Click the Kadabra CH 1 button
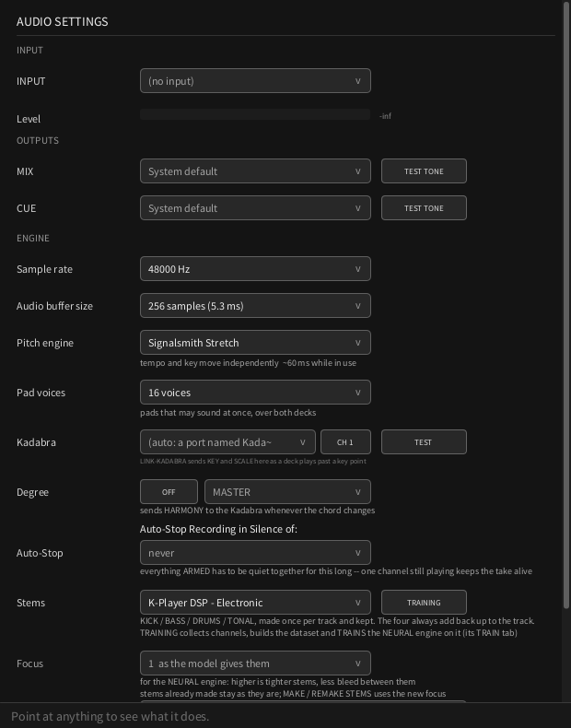The width and height of the screenshot is (571, 728). (x=345, y=442)
